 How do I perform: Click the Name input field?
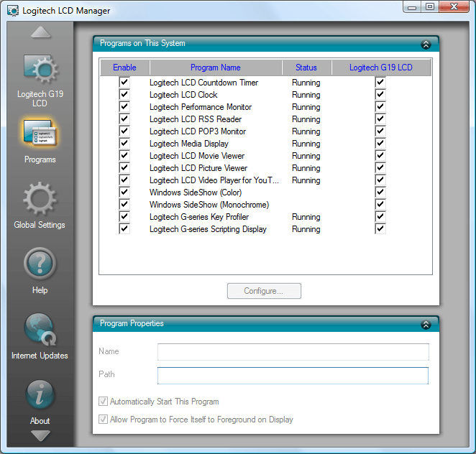[293, 352]
